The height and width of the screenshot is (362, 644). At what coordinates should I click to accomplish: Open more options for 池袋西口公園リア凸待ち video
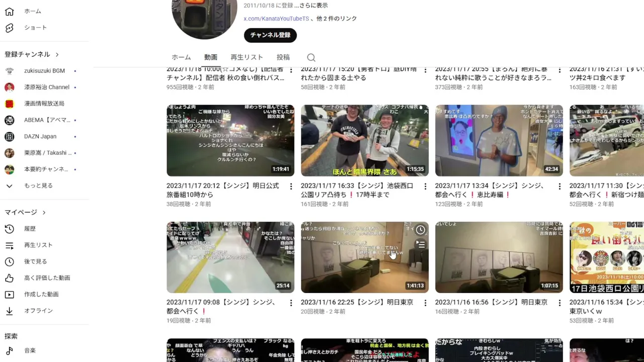click(x=425, y=187)
